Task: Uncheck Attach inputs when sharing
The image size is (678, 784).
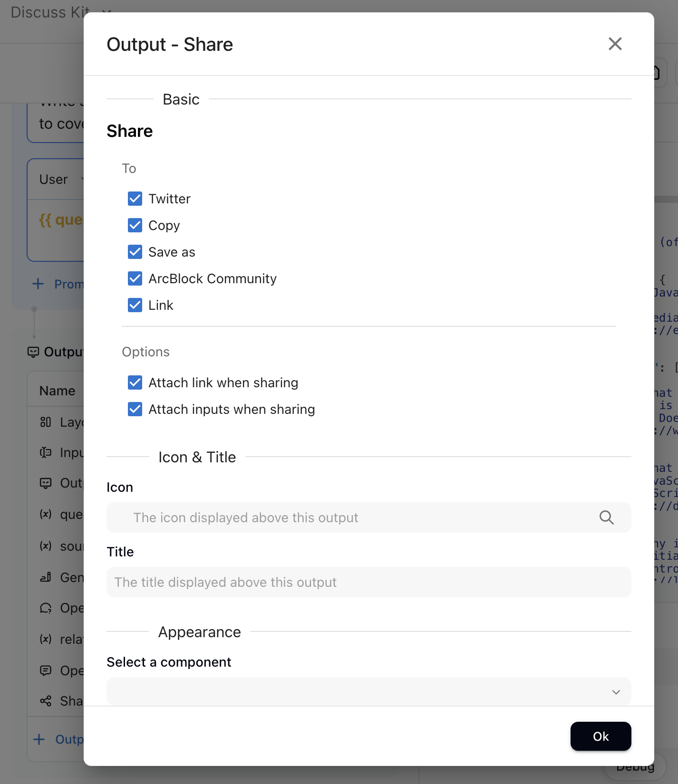Action: (135, 409)
